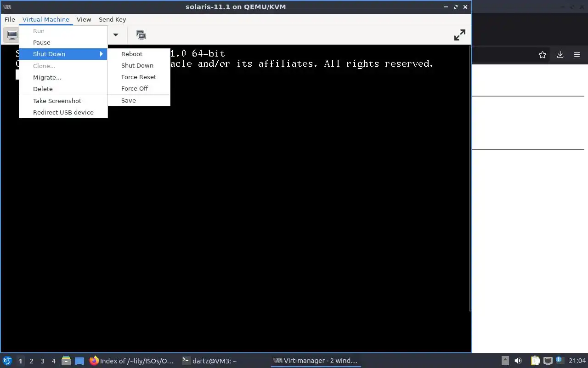Click the manage snapshots toolbar icon
Image resolution: width=588 pixels, height=368 pixels.
141,35
